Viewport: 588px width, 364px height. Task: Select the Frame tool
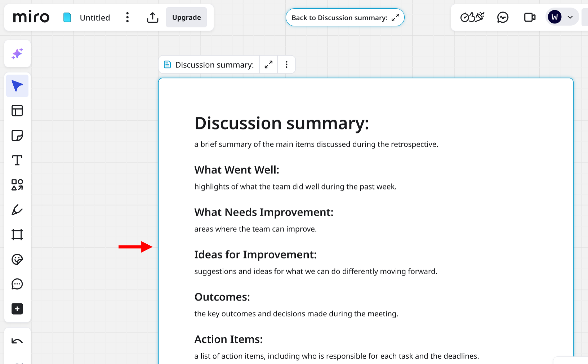(17, 234)
